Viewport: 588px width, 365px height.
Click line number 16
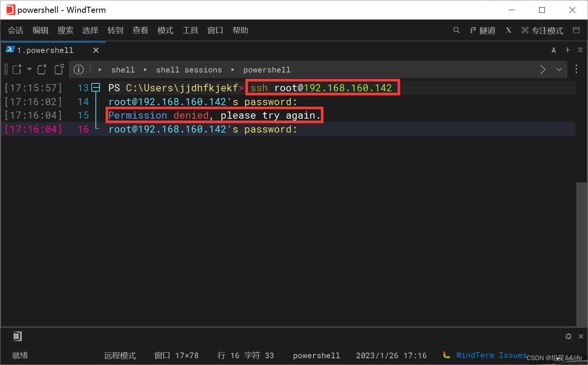(x=83, y=129)
